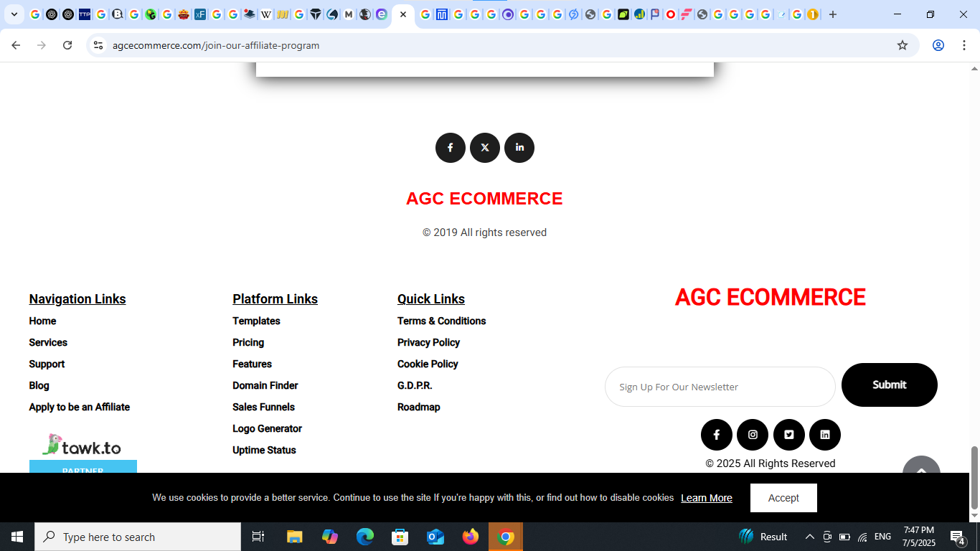Image resolution: width=980 pixels, height=551 pixels.
Task: Switch to the Wikipedia browser tab
Action: click(x=266, y=14)
